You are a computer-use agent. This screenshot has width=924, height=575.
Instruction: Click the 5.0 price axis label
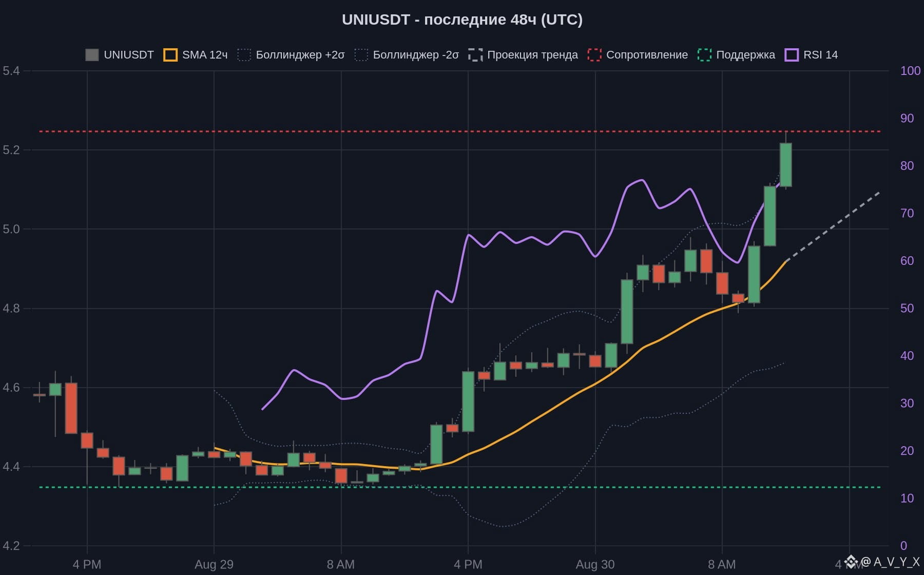coord(11,229)
